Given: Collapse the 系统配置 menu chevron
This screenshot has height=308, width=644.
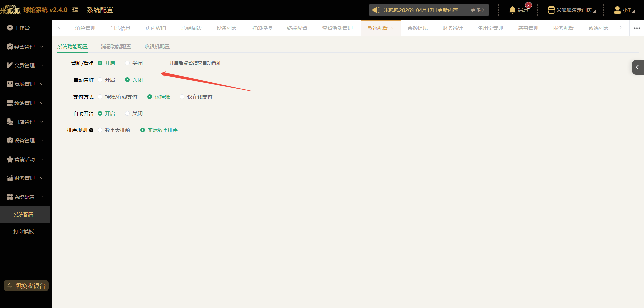Looking at the screenshot, I should tap(42, 197).
